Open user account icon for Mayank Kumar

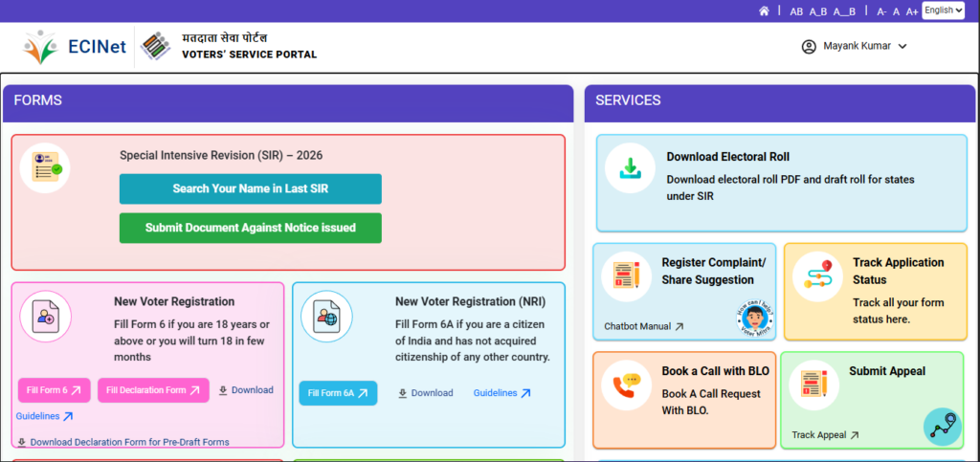pyautogui.click(x=810, y=46)
